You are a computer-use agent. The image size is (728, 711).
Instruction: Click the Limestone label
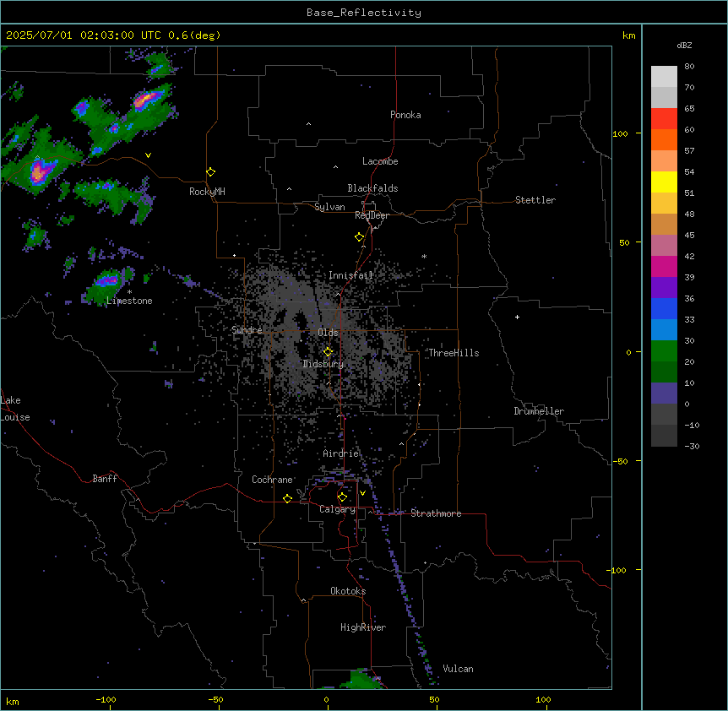(x=129, y=301)
